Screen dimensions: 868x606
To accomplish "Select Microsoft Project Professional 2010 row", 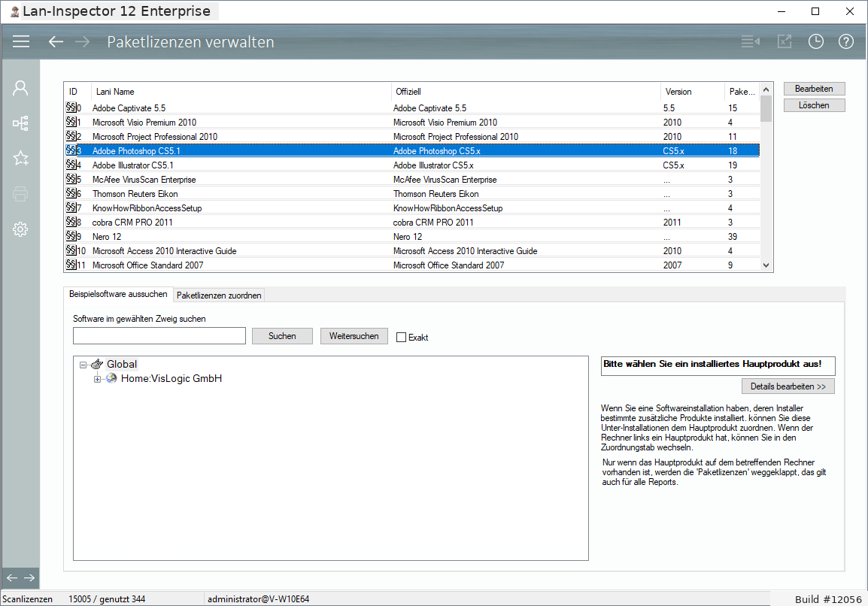I will tap(412, 137).
